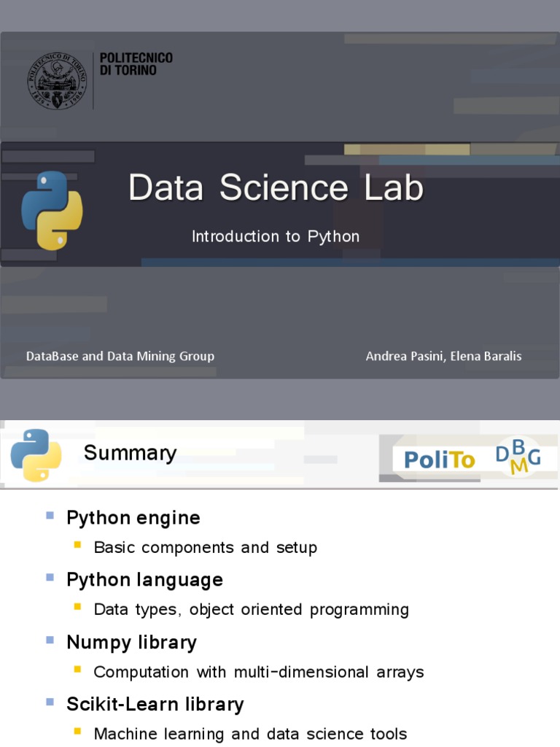Click the authors line Andrea Pasini, Elena Baralis
The image size is (560, 747).
[443, 356]
